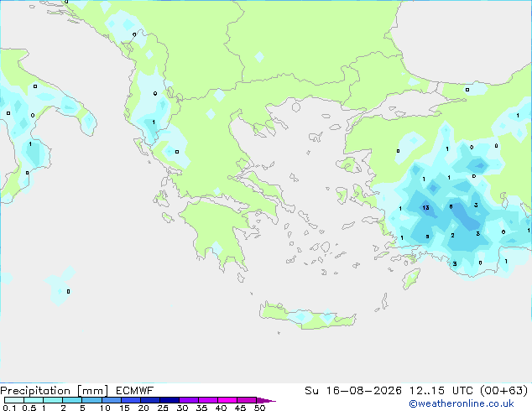Click the island of Rhodes on map
Viewport: 532px width, 411px height.
click(x=411, y=278)
